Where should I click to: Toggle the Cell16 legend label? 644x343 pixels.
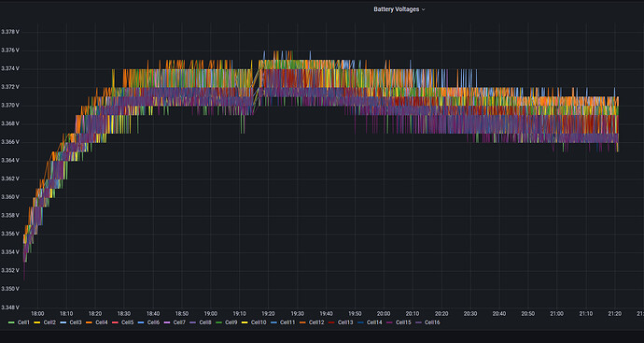coord(432,322)
